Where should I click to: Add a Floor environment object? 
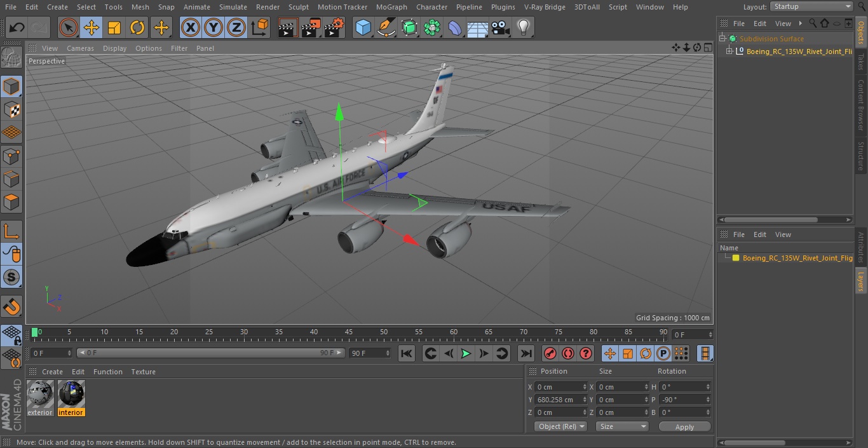tap(478, 27)
